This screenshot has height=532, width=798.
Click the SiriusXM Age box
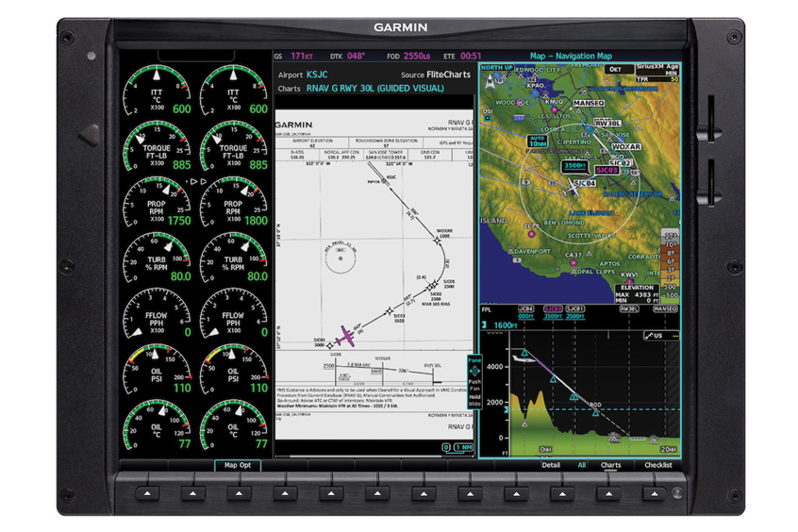click(657, 70)
